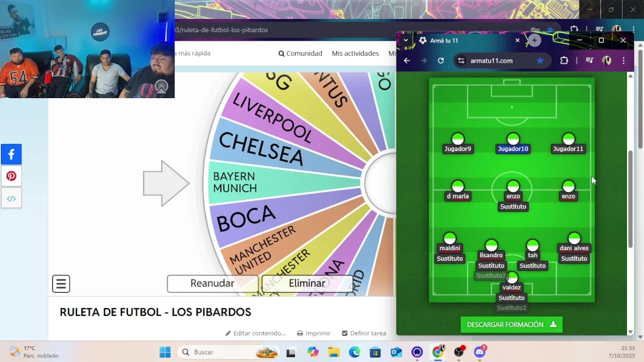Screen dimensions: 644x362
Task: Click scroll-down arrow of armatu11 page
Action: point(631,332)
